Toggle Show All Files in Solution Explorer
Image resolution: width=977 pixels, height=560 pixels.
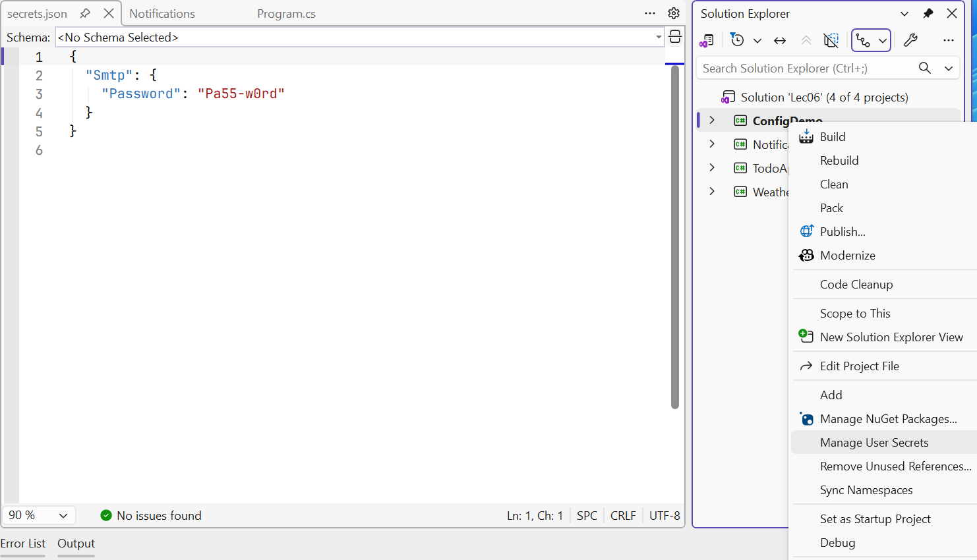(x=831, y=40)
